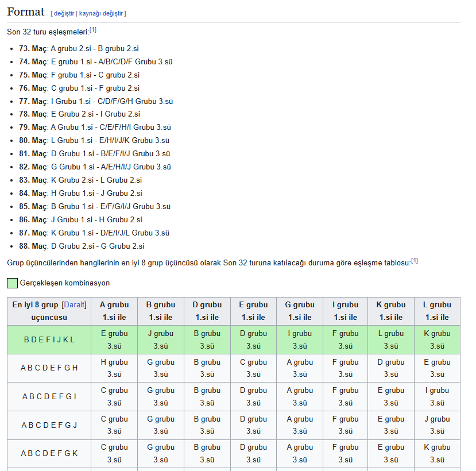Click the '84. Maç' H Grubu 1.si entry
Screen dimensions: 476x471
(x=81, y=193)
